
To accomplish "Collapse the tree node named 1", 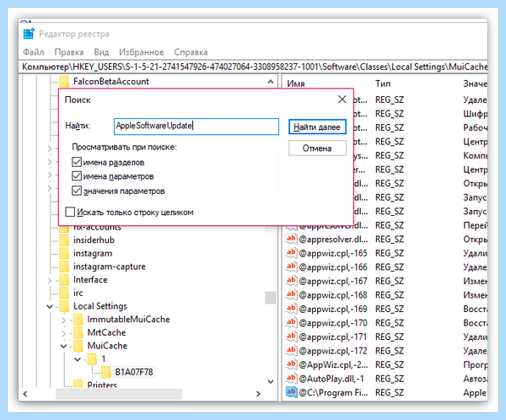I will [78, 359].
